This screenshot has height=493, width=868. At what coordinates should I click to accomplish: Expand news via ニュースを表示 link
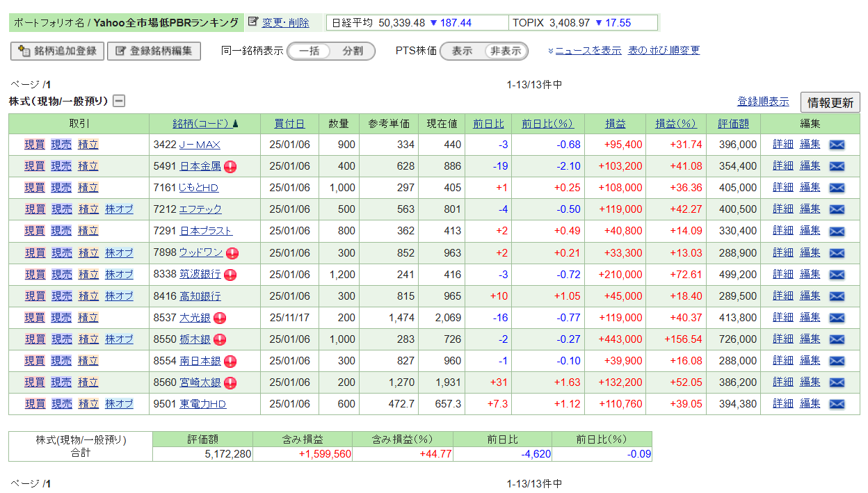point(588,51)
